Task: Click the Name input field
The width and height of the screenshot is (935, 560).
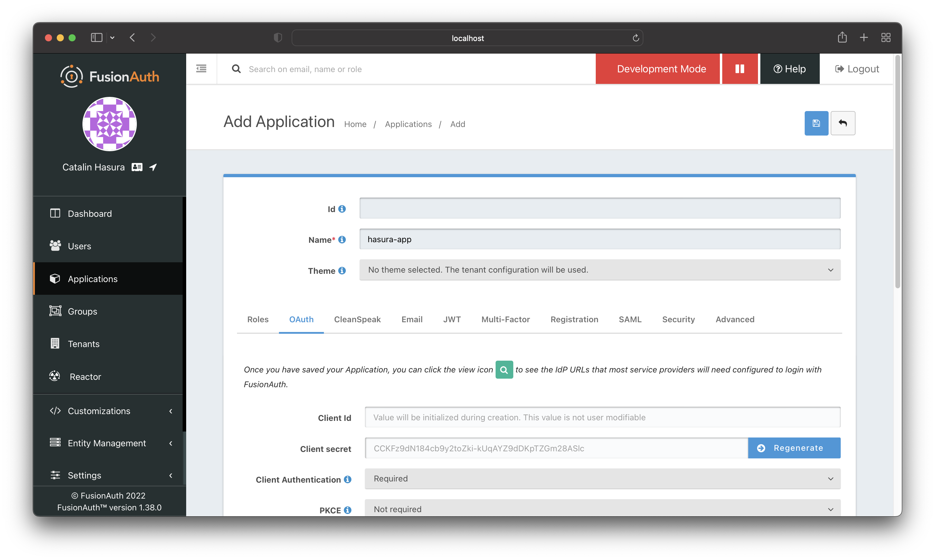Action: tap(600, 239)
